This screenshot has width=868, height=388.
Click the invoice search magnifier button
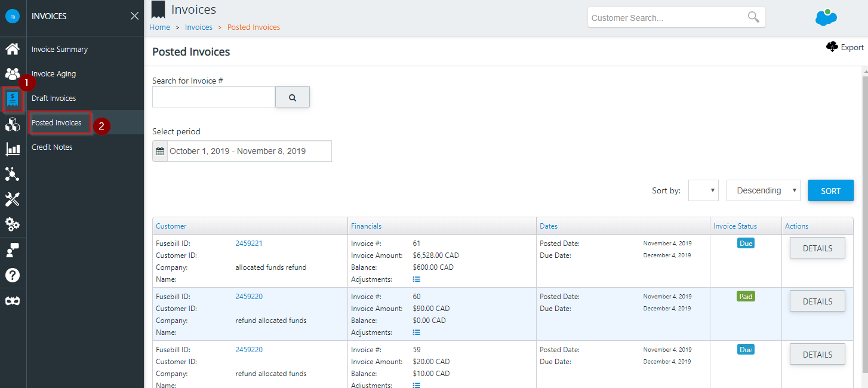tap(293, 97)
